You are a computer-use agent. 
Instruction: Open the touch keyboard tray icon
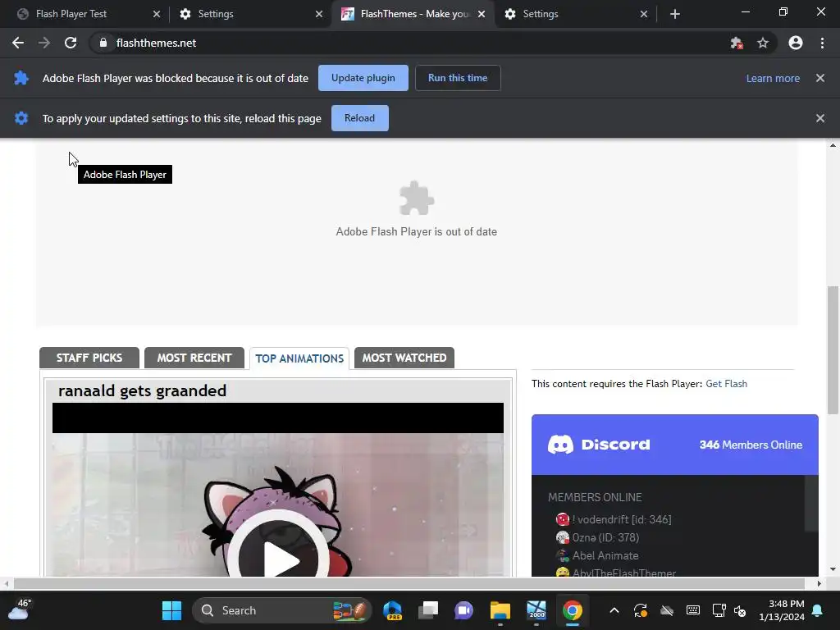[692, 610]
